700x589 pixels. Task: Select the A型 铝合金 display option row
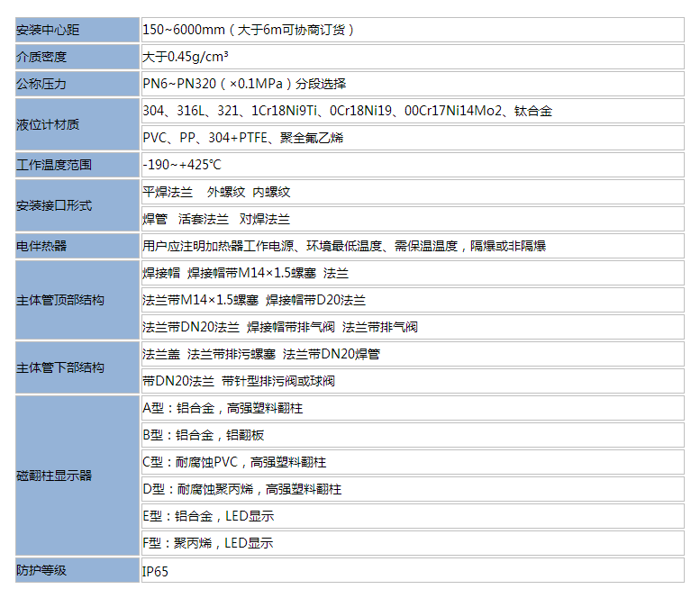[x=223, y=408]
